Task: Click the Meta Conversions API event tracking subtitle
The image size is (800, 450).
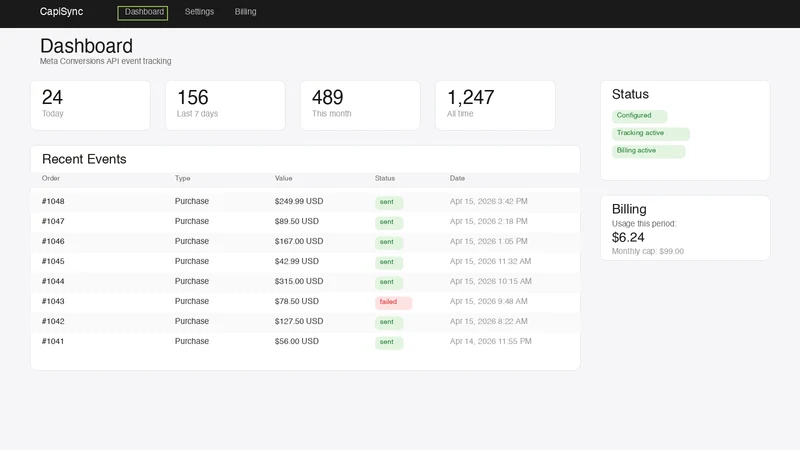Action: [106, 61]
